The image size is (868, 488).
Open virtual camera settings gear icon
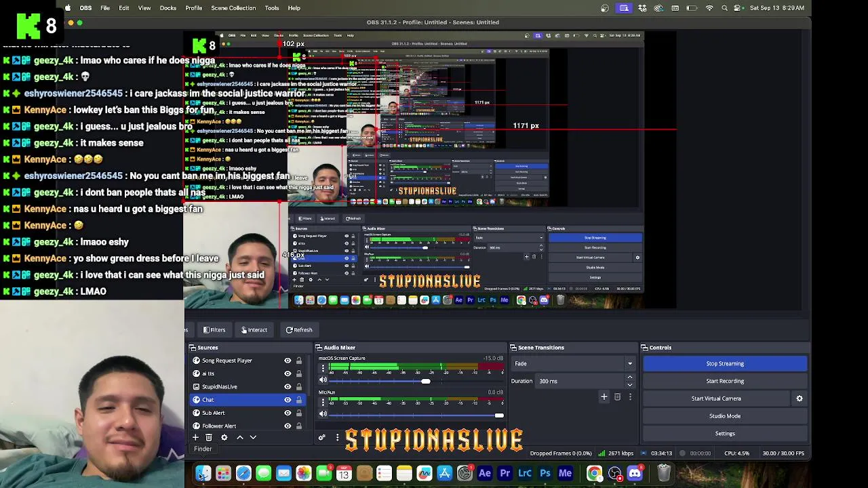(800, 399)
